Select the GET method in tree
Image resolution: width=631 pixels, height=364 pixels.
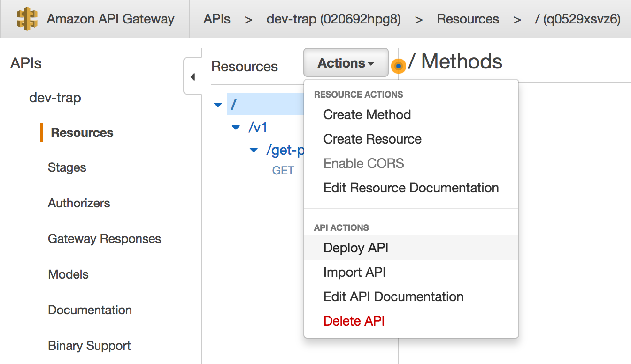[283, 171]
